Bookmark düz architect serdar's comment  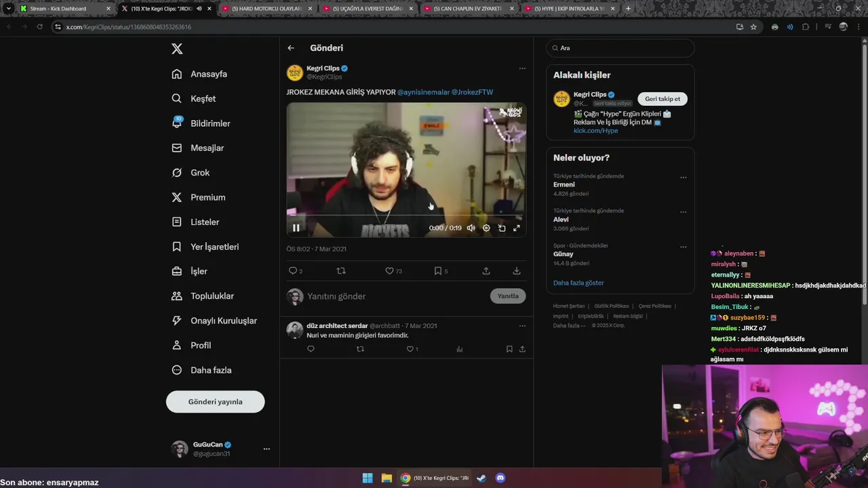click(509, 349)
